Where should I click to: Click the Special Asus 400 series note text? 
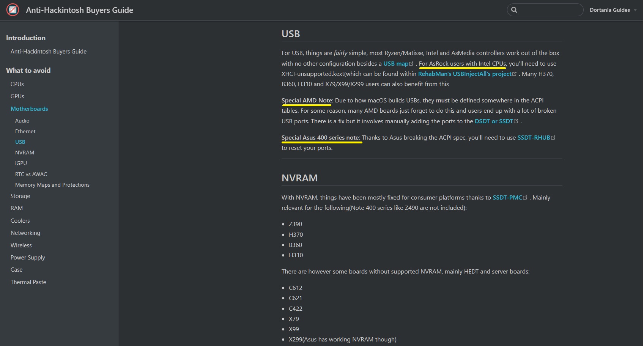coord(321,138)
